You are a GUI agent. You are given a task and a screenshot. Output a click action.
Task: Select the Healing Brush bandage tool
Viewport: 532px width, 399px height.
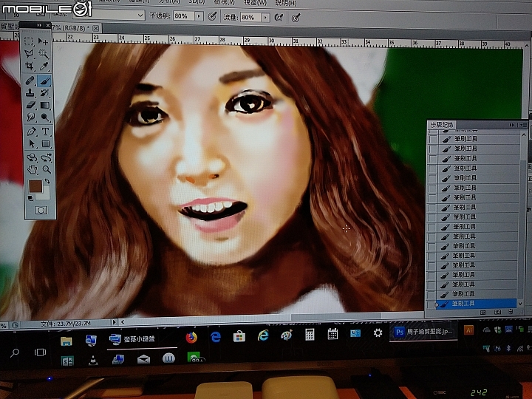point(30,81)
